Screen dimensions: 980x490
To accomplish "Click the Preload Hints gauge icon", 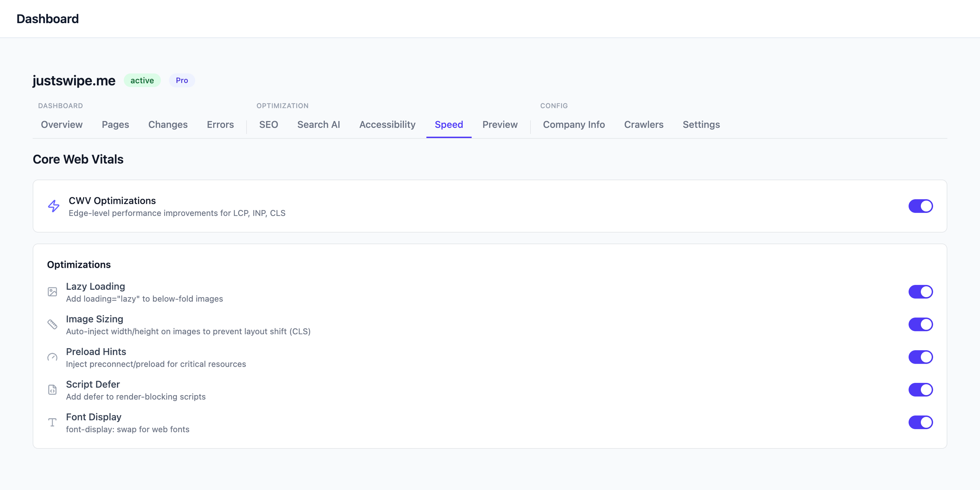I will point(52,357).
